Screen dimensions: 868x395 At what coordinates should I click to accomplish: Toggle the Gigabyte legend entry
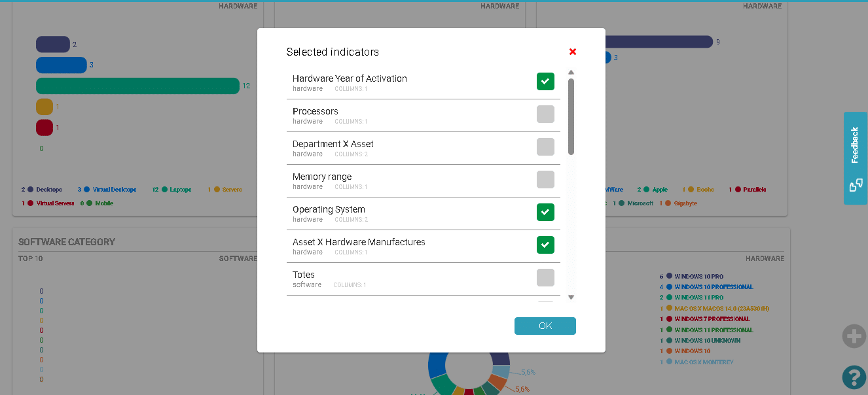point(678,203)
